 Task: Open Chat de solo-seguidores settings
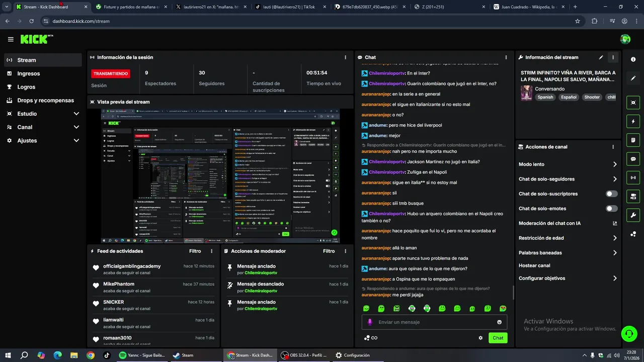click(x=568, y=179)
